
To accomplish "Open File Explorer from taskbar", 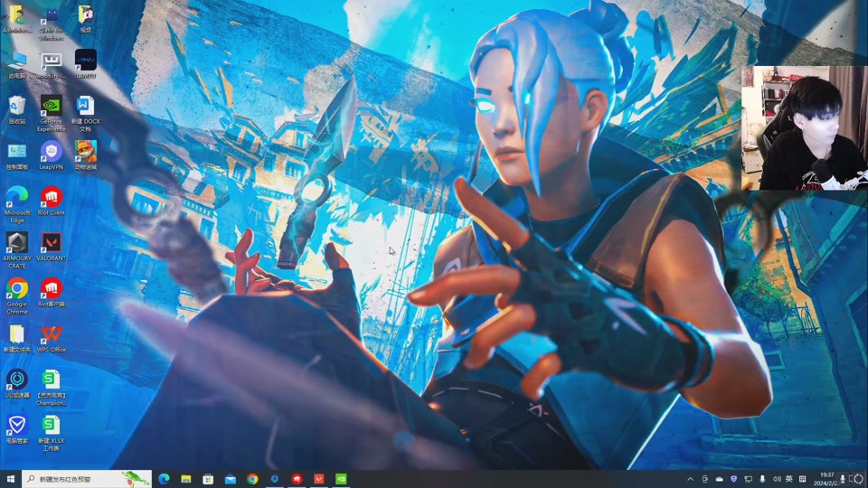I will point(186,479).
